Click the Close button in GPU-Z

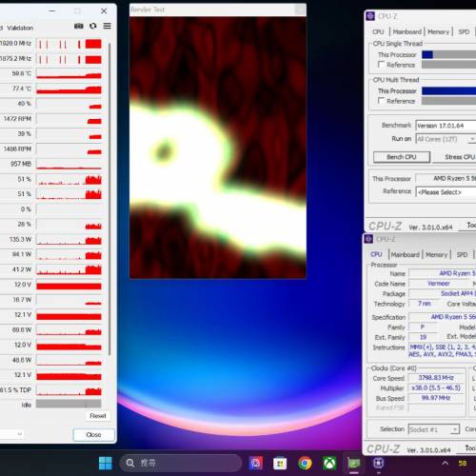pos(93,435)
